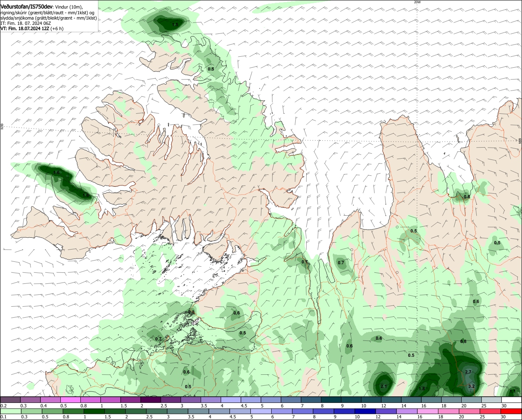Click the 0.4 legend label

point(44,406)
